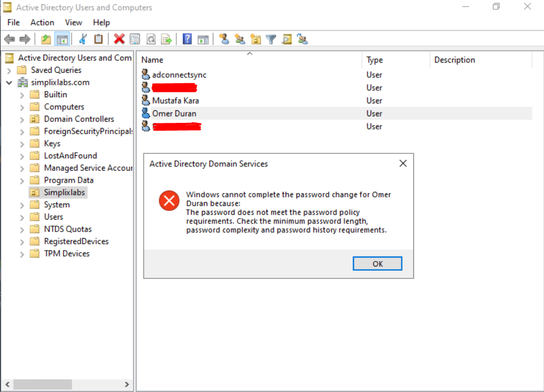Screen dimensions: 544x392
Task: Expand the Saved Queries node
Action: point(9,70)
